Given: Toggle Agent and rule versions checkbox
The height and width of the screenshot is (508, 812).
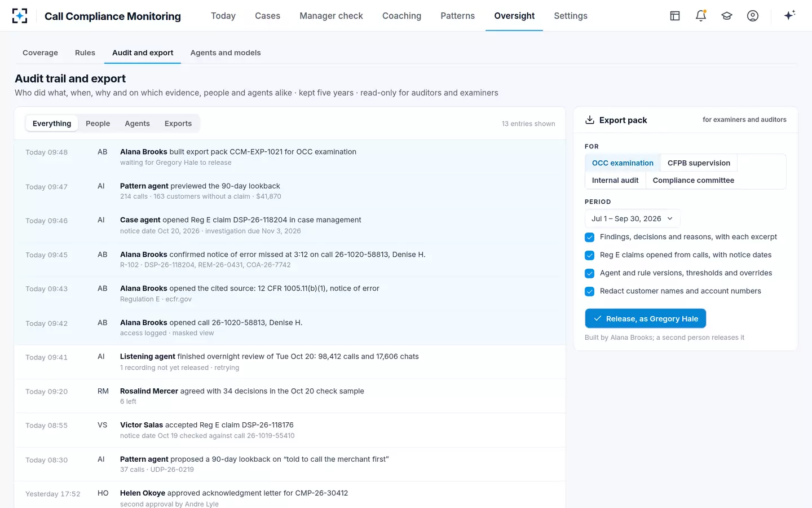Looking at the screenshot, I should click(590, 273).
